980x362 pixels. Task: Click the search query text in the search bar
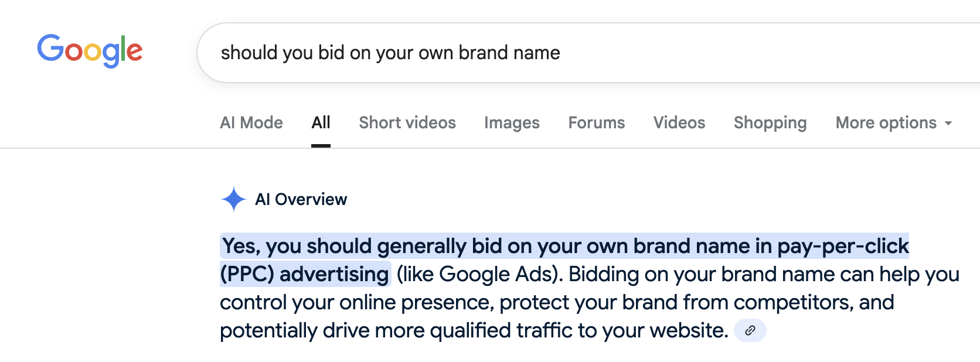click(x=391, y=53)
